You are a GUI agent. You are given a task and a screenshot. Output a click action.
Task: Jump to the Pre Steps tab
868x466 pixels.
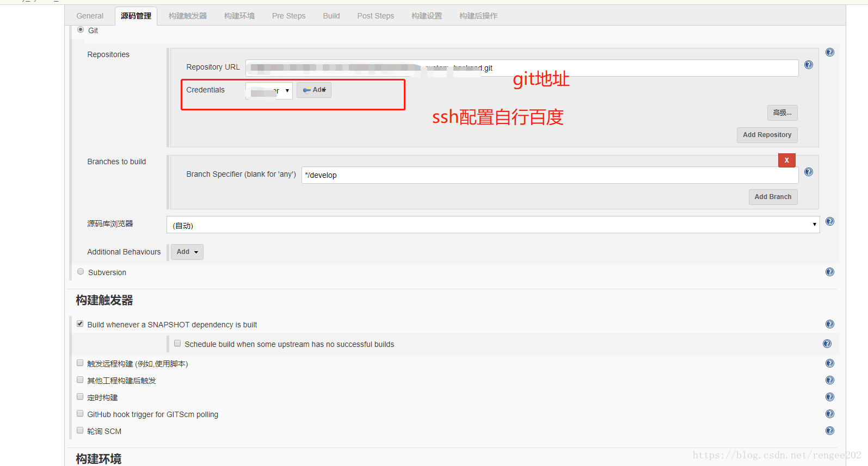pos(289,16)
